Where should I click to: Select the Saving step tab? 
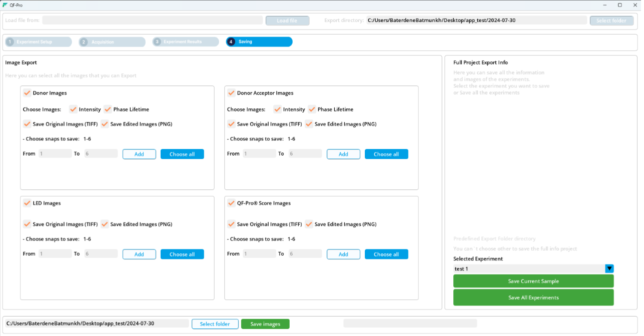point(259,42)
